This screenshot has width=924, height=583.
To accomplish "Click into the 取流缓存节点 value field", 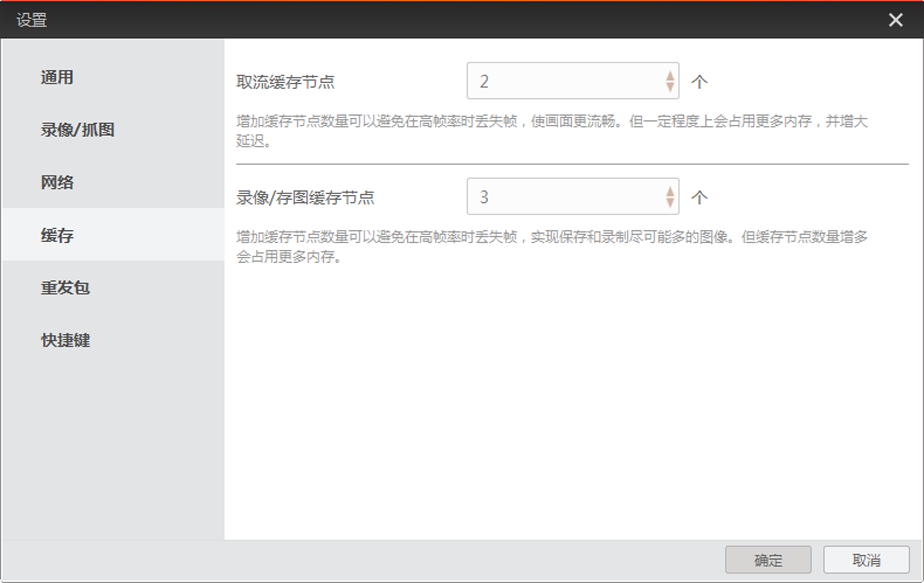I will (x=563, y=81).
